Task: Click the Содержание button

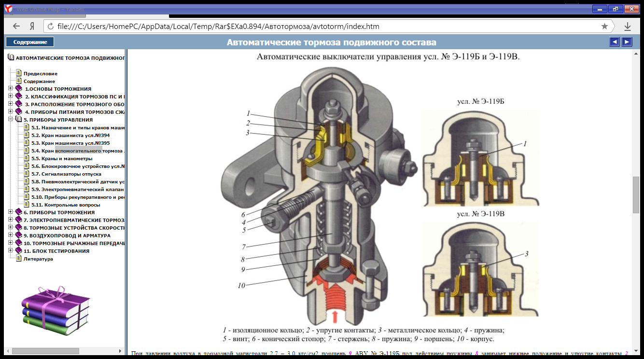Action: 30,42
